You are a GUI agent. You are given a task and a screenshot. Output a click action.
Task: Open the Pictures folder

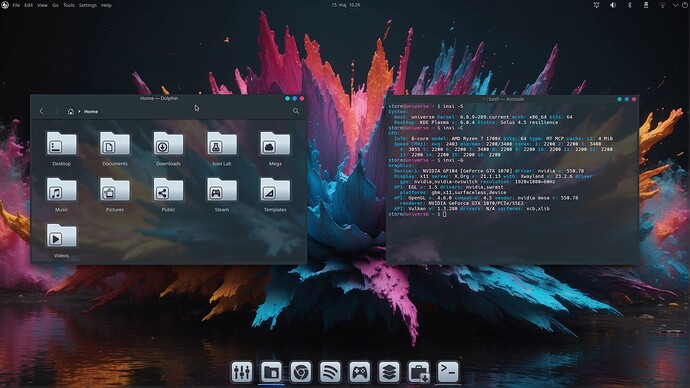[x=115, y=194]
